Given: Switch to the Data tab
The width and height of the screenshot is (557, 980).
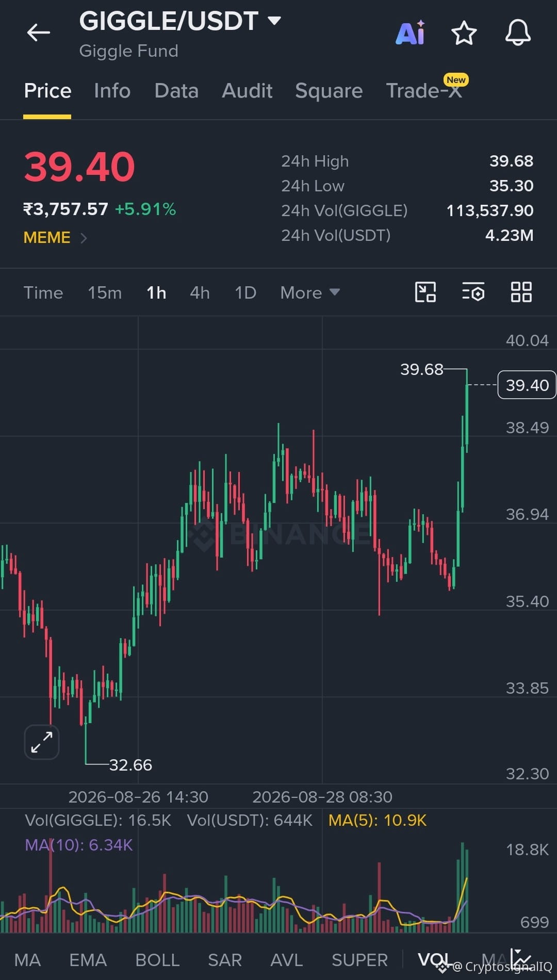Looking at the screenshot, I should point(176,91).
